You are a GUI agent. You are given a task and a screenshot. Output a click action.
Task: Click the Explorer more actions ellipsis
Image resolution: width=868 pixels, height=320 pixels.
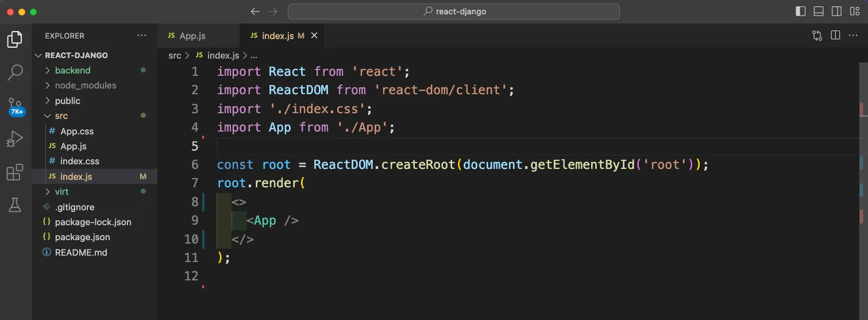pyautogui.click(x=142, y=36)
